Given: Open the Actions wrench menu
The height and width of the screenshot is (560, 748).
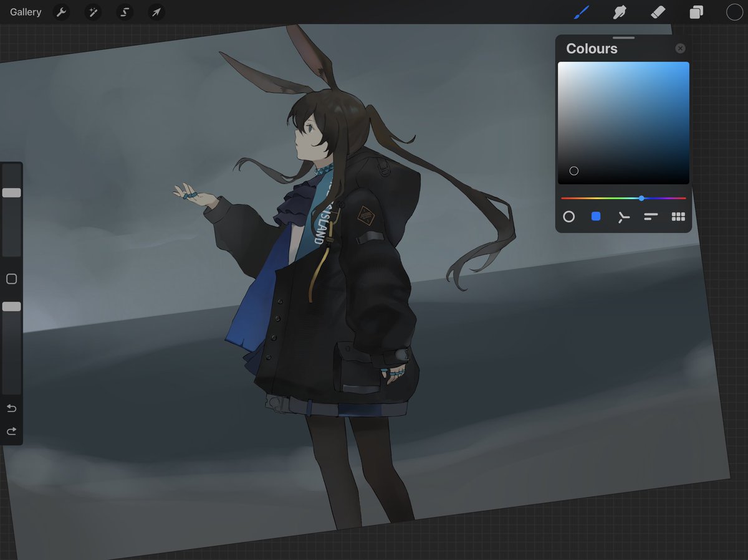Looking at the screenshot, I should coord(61,12).
